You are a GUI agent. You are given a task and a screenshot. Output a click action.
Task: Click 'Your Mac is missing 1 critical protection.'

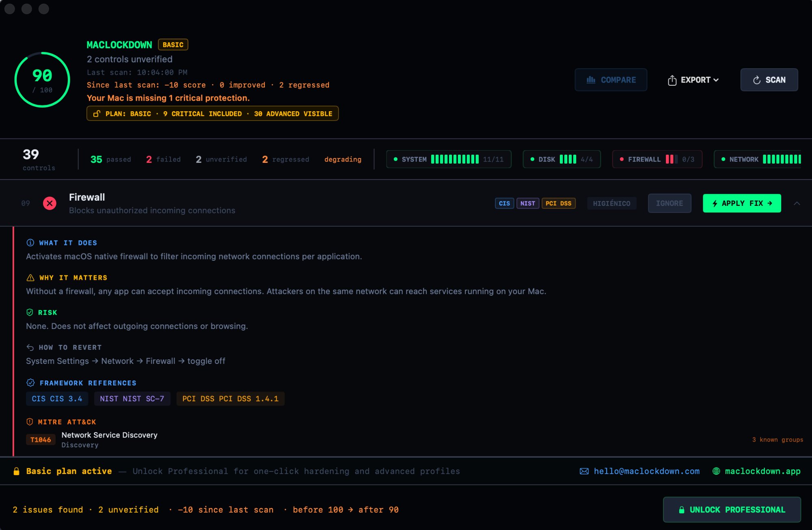coord(168,98)
